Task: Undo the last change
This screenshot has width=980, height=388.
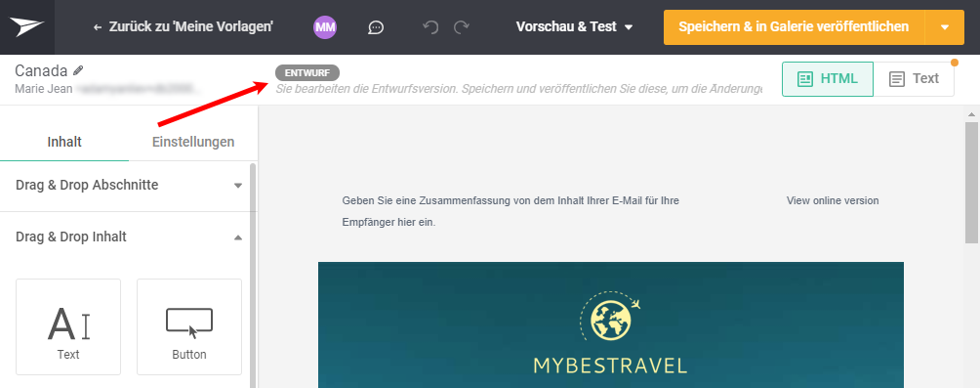Action: pos(430,27)
